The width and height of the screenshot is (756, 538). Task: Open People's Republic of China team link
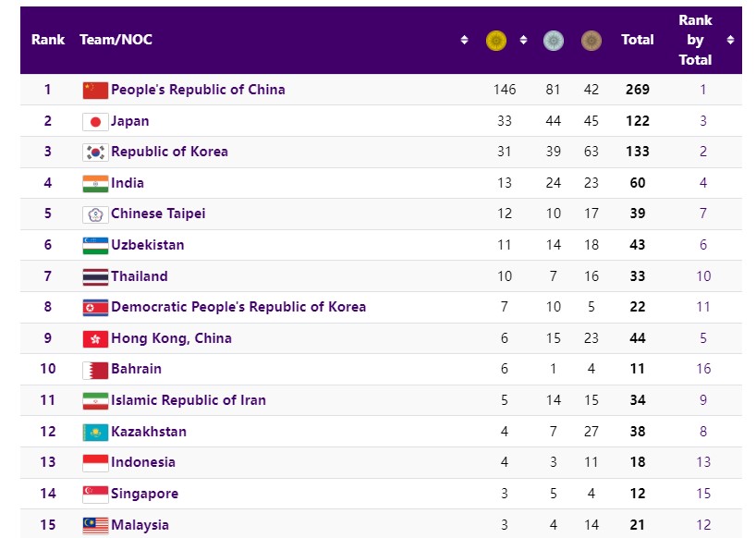click(x=198, y=90)
